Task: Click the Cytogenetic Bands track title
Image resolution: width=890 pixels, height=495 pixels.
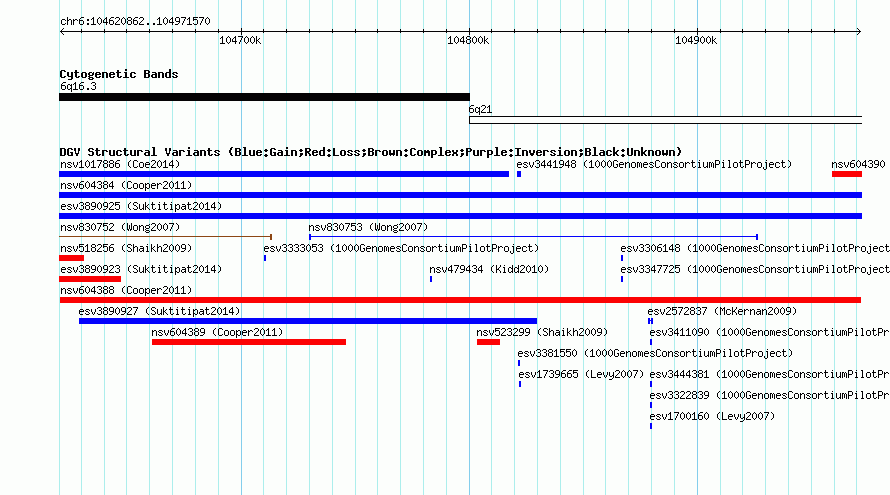Action: (x=119, y=74)
